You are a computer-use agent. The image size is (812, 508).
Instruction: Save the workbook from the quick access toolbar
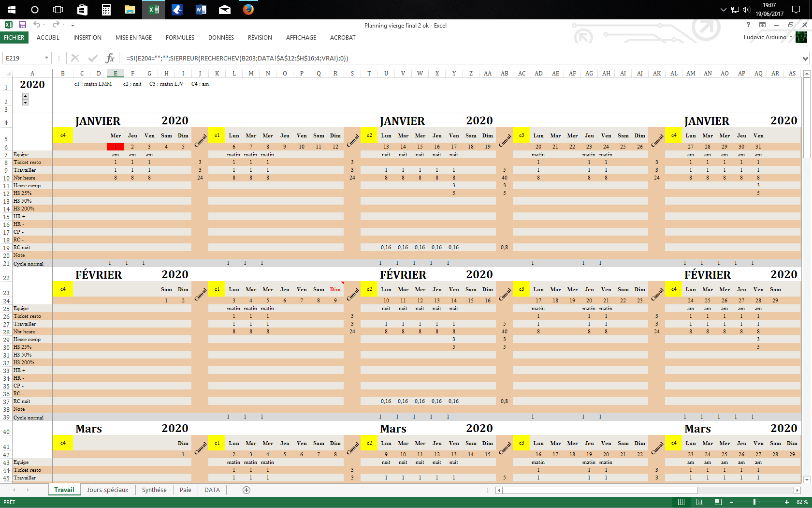[x=23, y=25]
